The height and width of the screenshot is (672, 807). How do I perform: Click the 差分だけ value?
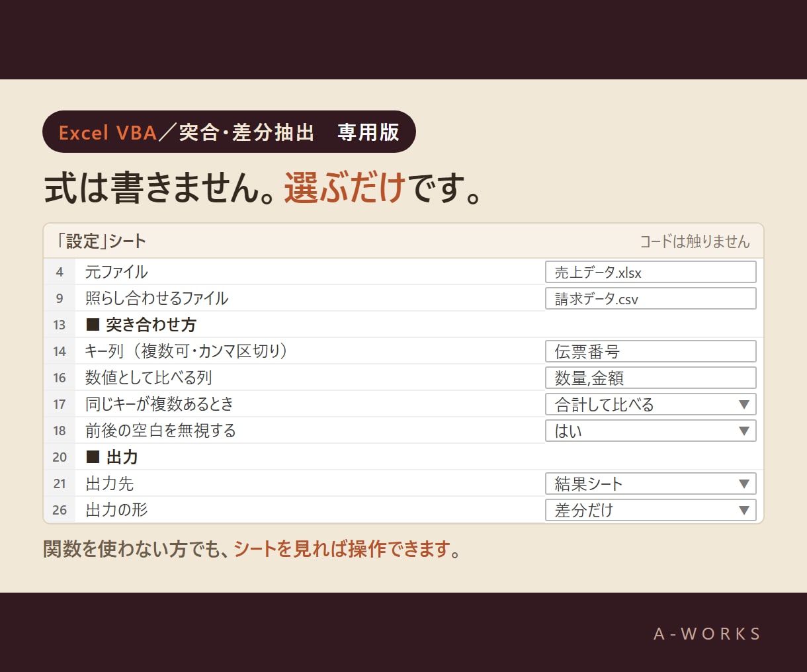584,510
